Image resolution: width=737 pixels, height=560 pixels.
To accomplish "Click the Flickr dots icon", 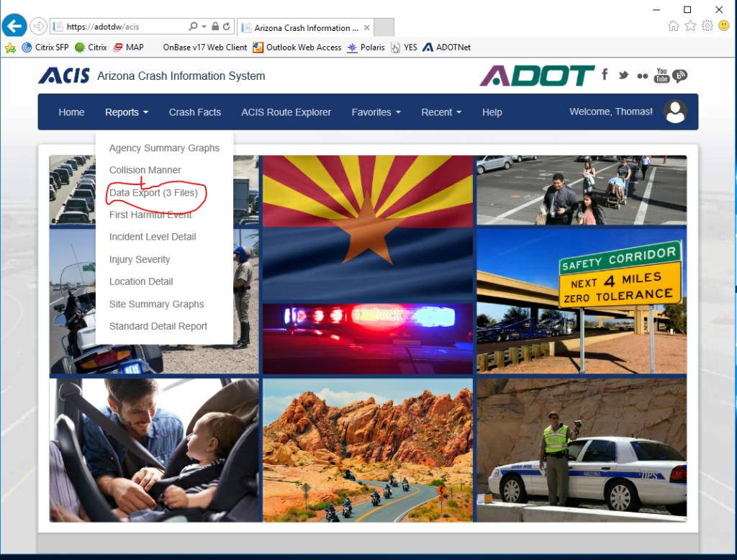I will point(642,75).
